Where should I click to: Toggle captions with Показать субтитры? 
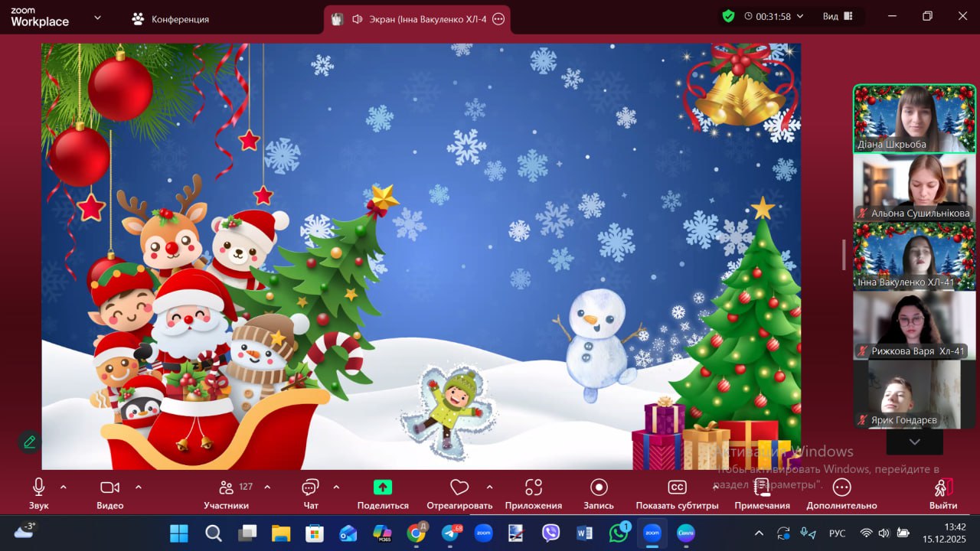(x=677, y=487)
